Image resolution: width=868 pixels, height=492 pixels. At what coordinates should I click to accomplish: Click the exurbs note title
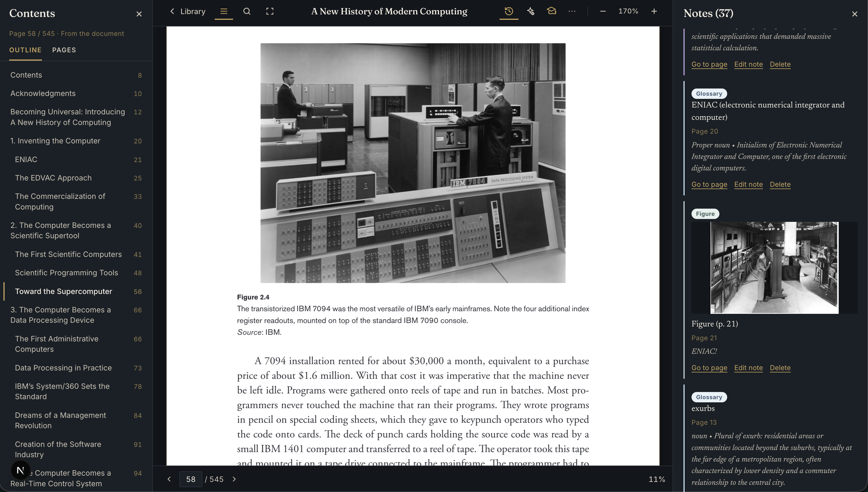coord(703,409)
